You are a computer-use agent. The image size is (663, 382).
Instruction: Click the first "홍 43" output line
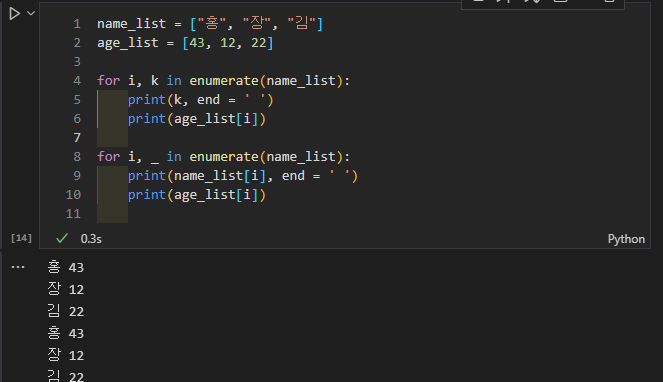(x=66, y=267)
